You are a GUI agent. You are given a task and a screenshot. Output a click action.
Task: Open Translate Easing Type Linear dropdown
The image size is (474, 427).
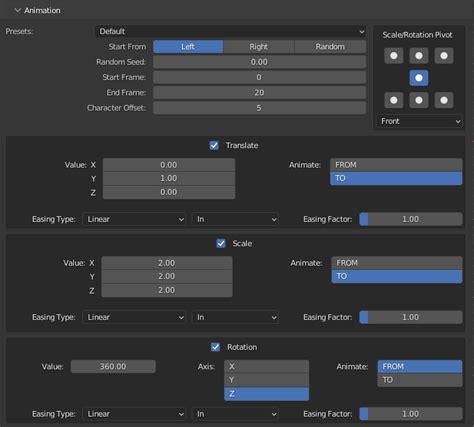(134, 219)
